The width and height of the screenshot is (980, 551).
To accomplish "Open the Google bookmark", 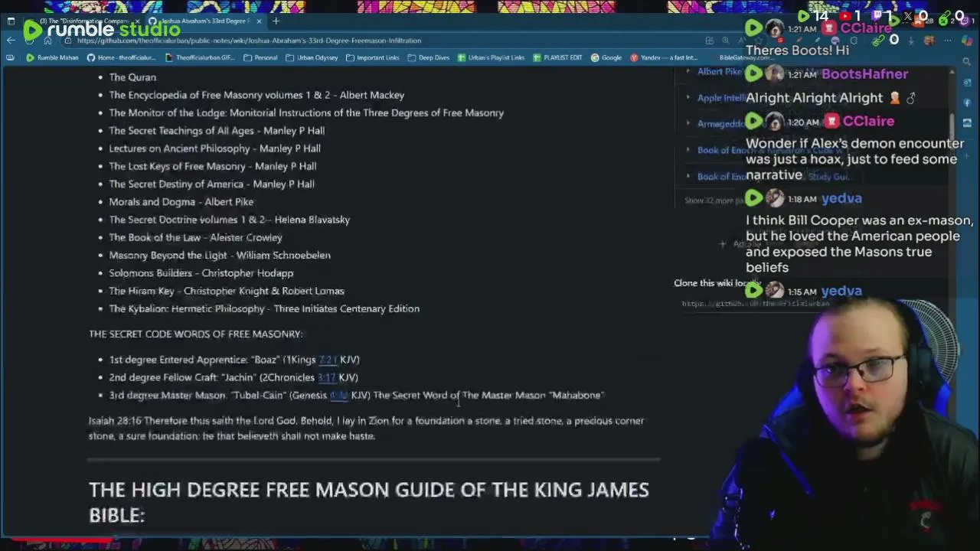I will (606, 57).
